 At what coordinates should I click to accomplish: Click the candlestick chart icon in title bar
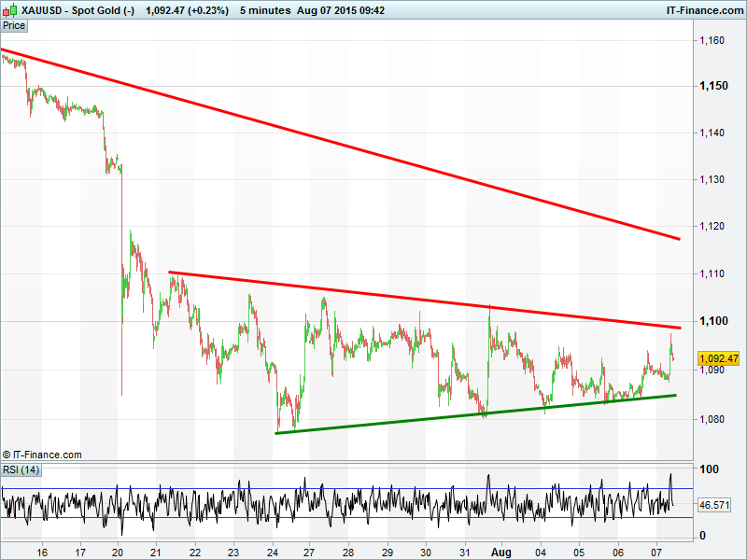tap(10, 11)
